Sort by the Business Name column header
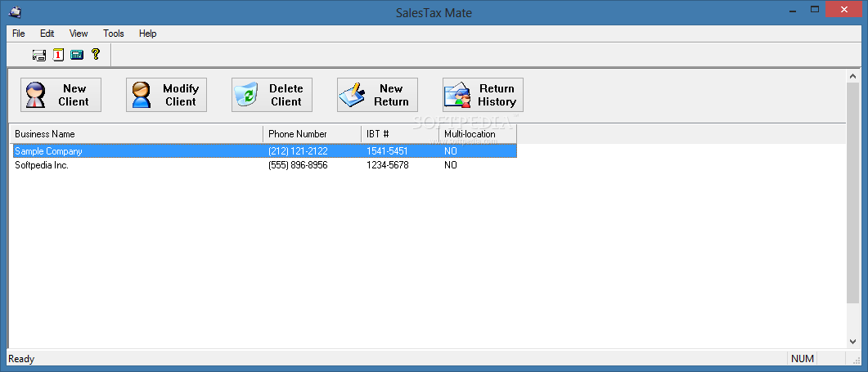 pos(137,134)
